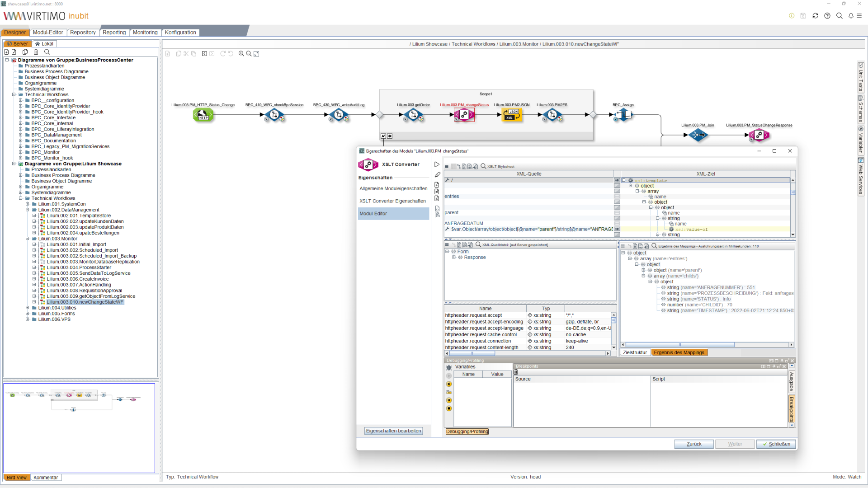Click the trash icon in server tree toolbar
The width and height of the screenshot is (868, 488).
tap(36, 52)
